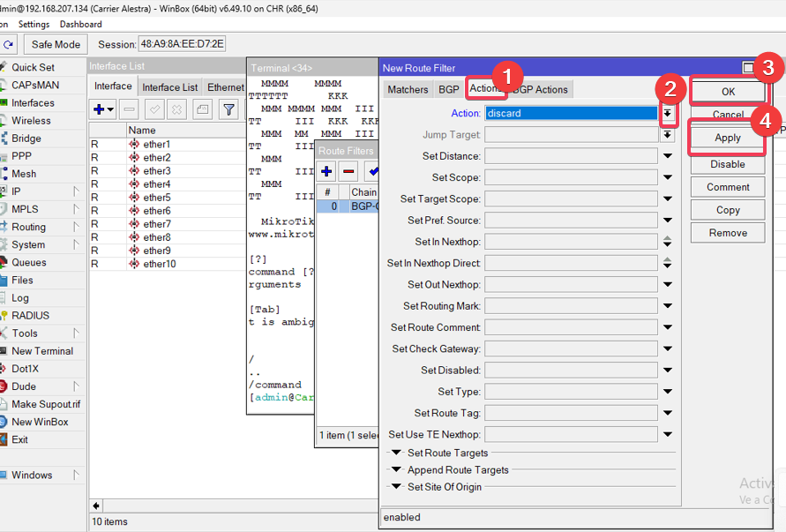Open Routing in the sidebar
This screenshot has height=532, width=786.
(x=28, y=227)
